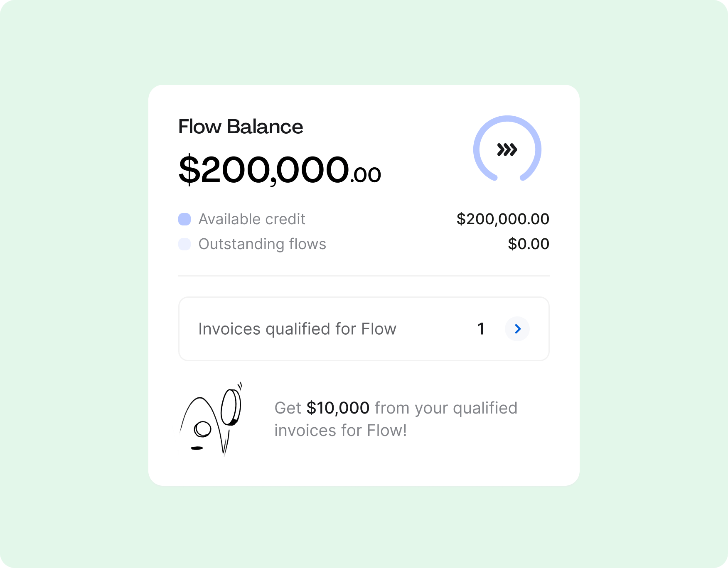This screenshot has width=728, height=568.
Task: Click the Available credit $200,000.00 amount
Action: coord(503,219)
